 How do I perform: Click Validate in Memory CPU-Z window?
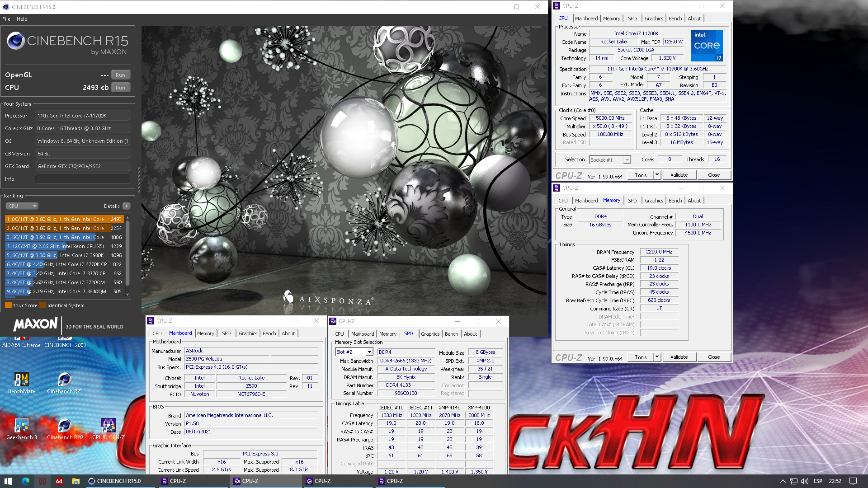679,357
